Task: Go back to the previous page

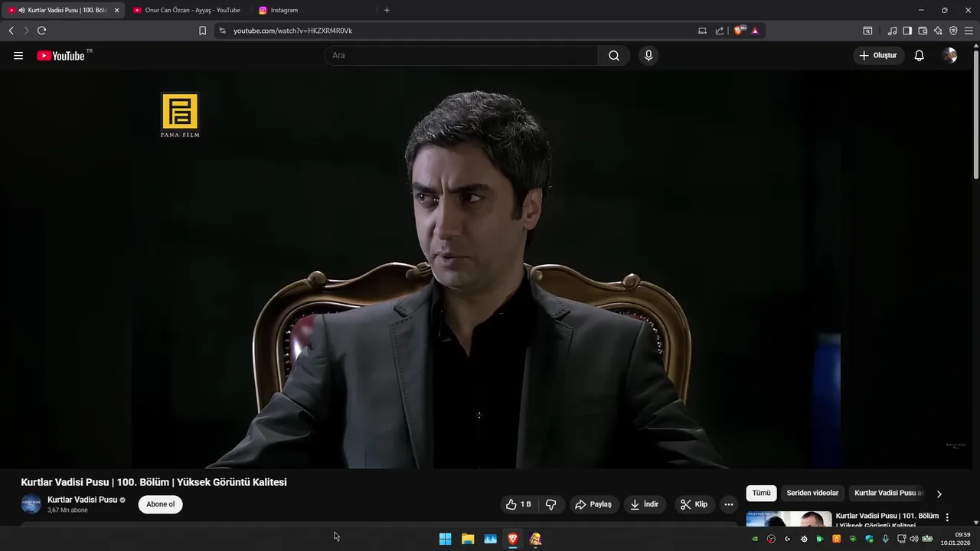Action: tap(11, 31)
